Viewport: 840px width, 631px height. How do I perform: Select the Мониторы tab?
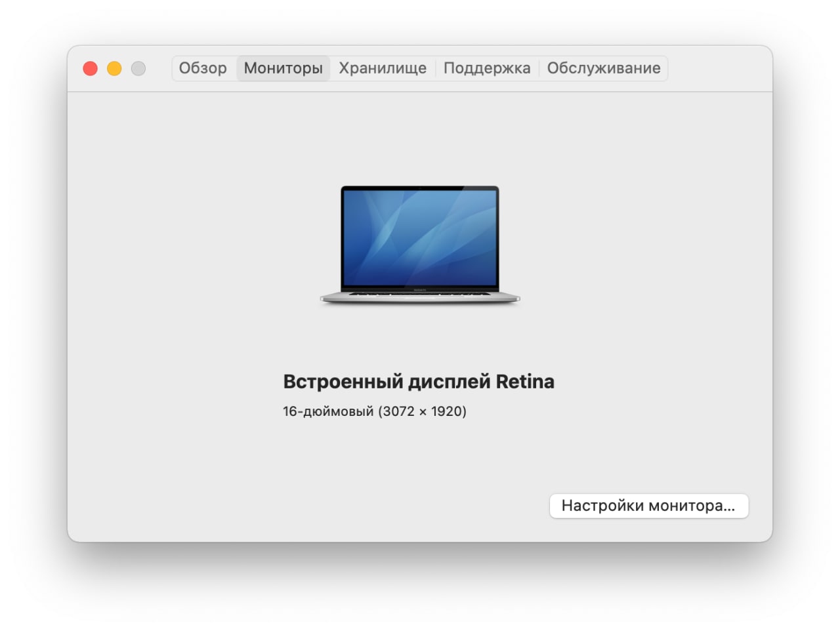tap(283, 68)
